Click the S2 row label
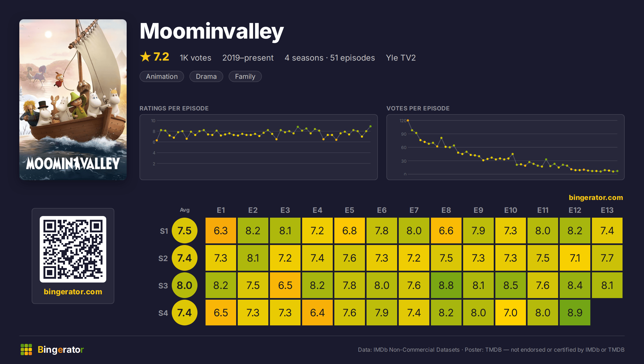 click(x=163, y=258)
